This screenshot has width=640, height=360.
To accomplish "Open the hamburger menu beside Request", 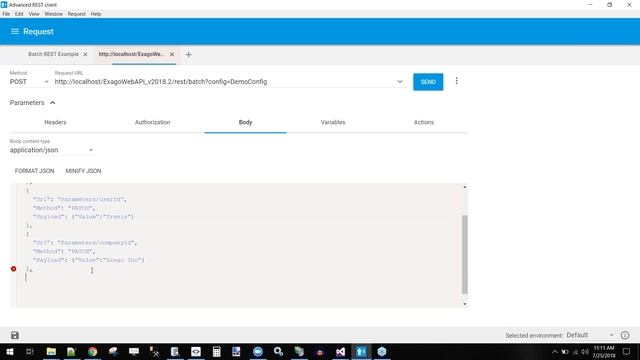I will point(15,31).
